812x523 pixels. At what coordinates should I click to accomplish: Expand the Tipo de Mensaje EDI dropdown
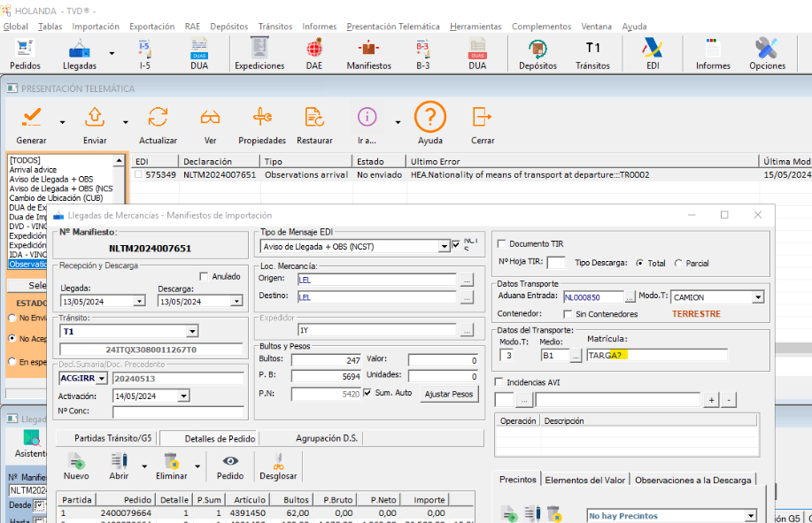(x=444, y=247)
